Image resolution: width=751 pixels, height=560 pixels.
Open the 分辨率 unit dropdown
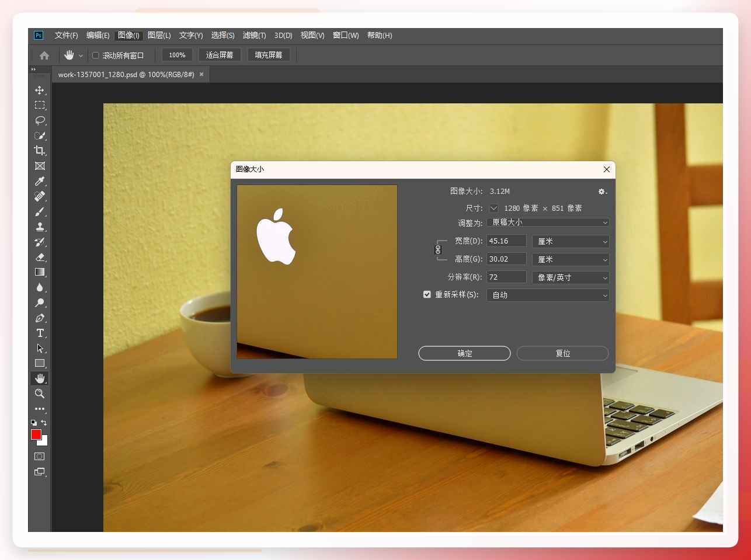[x=571, y=277]
